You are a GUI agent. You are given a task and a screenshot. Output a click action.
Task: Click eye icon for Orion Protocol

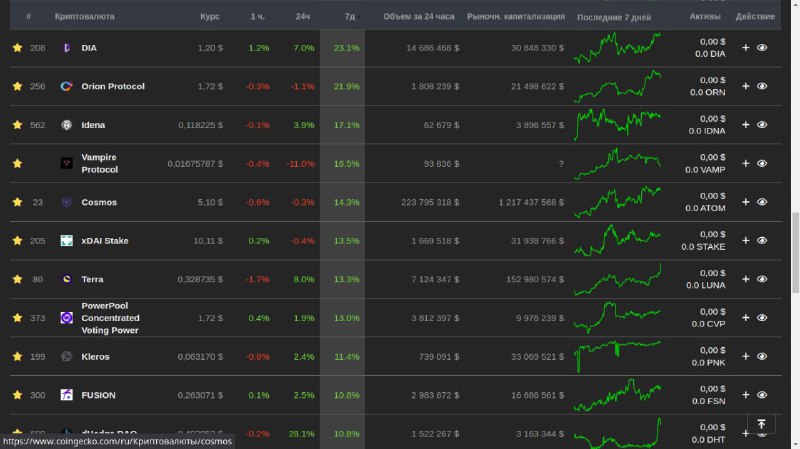coord(762,86)
